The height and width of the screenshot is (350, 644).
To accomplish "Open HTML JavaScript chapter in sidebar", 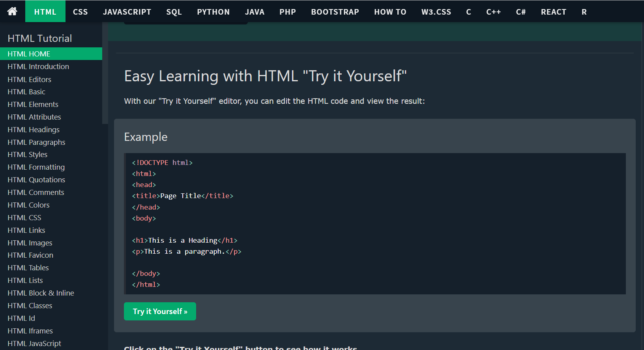I will pos(51,343).
